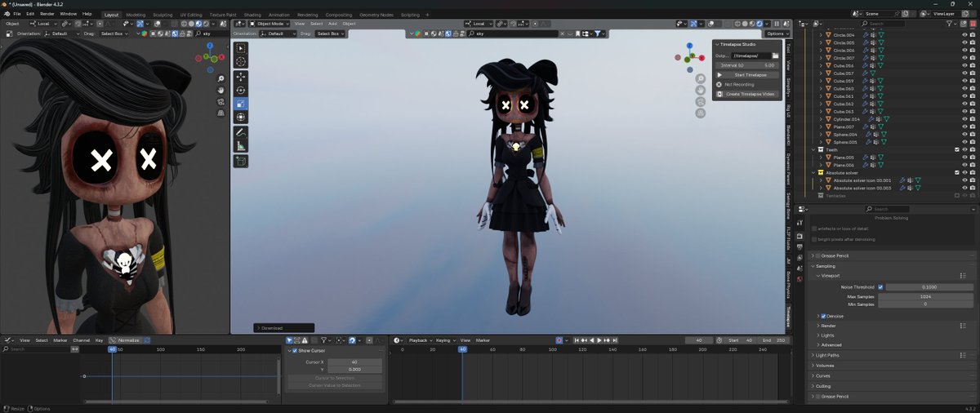The width and height of the screenshot is (980, 413).
Task: Switch to the Sculpting workspace tab
Action: point(163,15)
